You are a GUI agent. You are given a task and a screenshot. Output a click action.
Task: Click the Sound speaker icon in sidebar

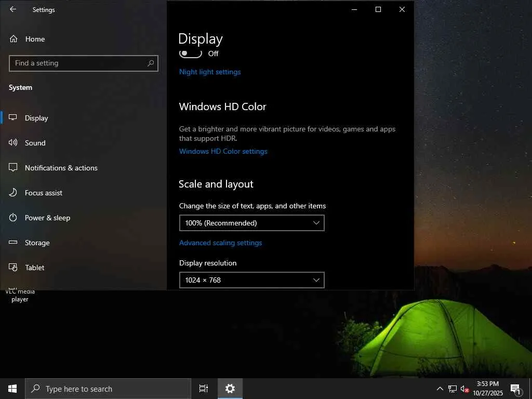coord(13,142)
